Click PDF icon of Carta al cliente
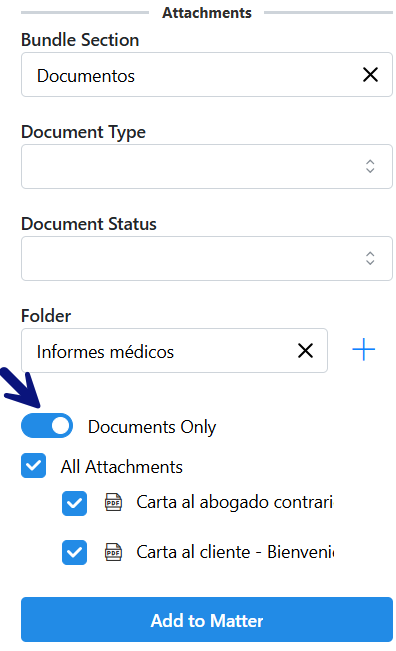 point(113,552)
